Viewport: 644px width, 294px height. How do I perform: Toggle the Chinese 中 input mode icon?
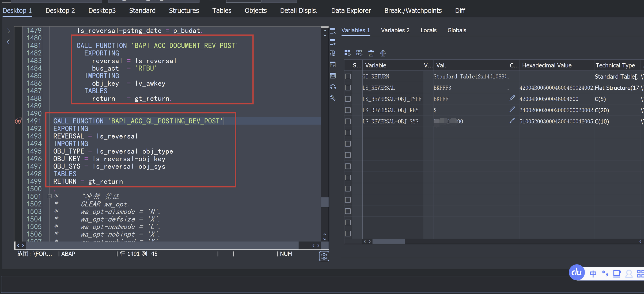593,274
